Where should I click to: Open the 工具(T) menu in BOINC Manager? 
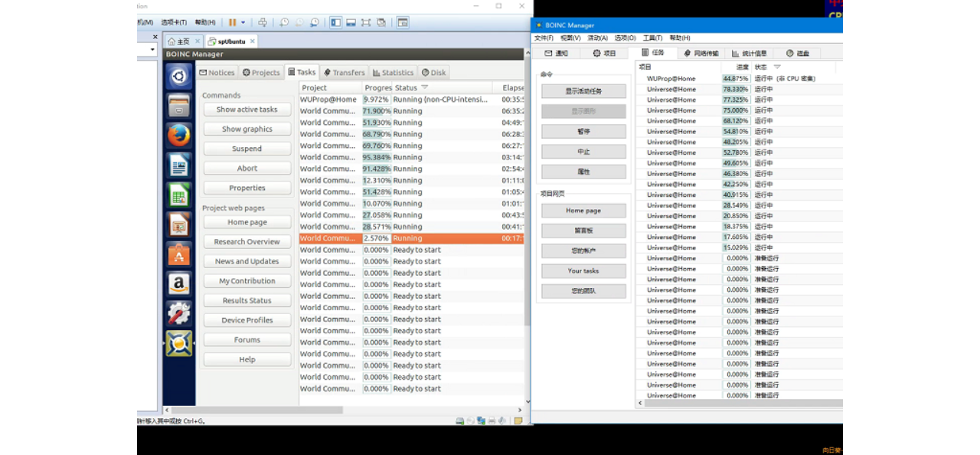coord(652,38)
